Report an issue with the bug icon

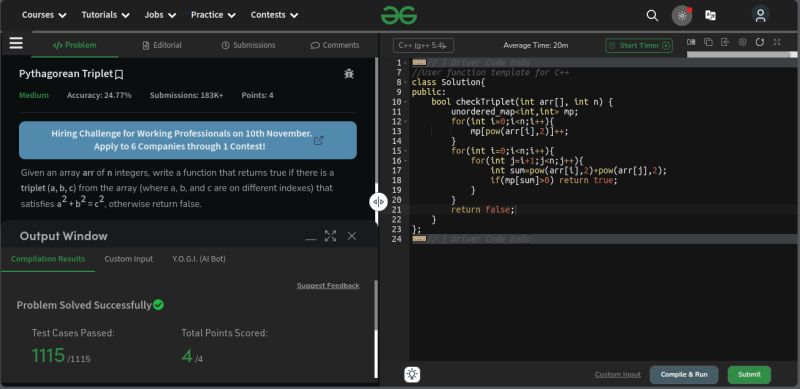pyautogui.click(x=349, y=74)
